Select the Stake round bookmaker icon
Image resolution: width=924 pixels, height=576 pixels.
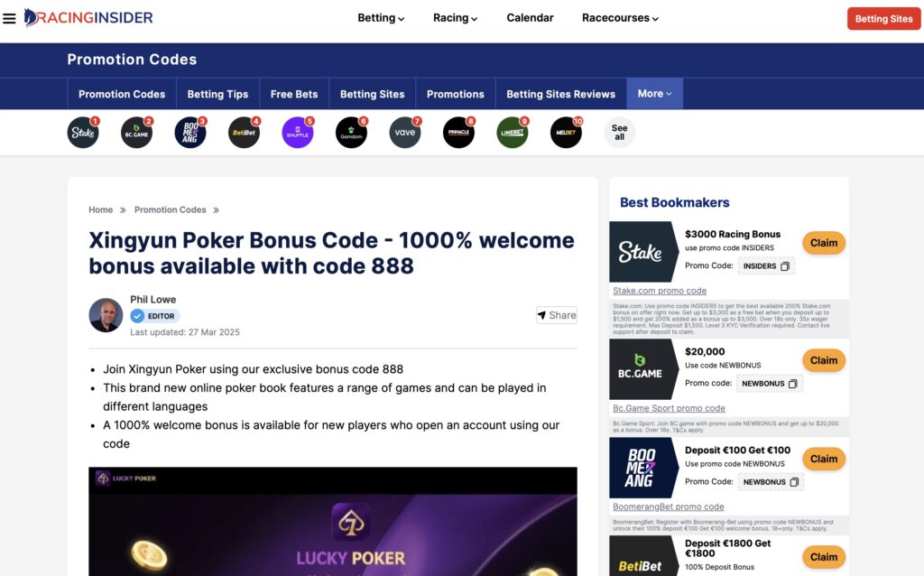pos(82,133)
